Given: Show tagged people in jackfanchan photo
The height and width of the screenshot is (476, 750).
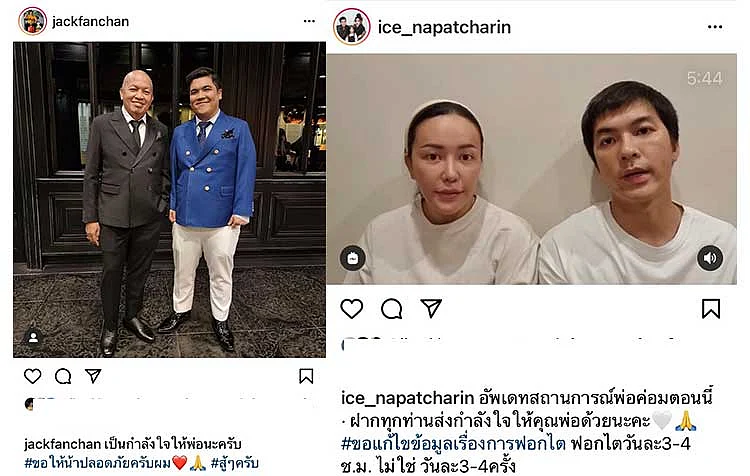Looking at the screenshot, I should click(x=33, y=338).
